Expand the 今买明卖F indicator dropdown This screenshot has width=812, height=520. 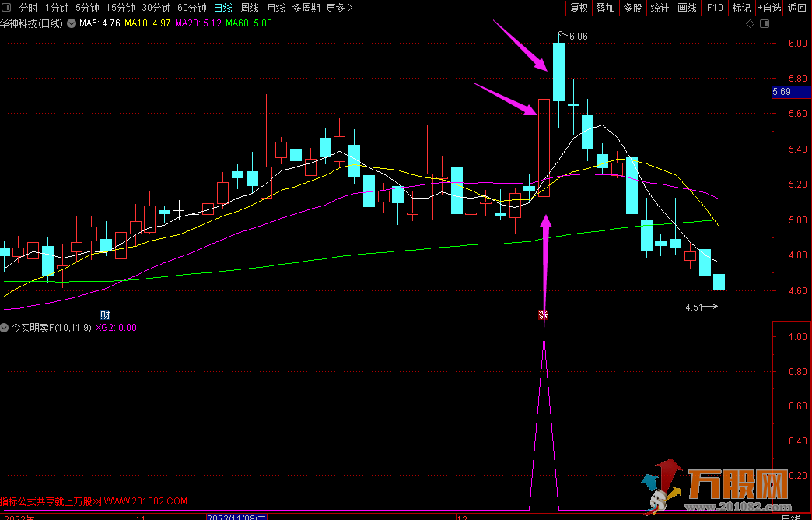click(5, 328)
